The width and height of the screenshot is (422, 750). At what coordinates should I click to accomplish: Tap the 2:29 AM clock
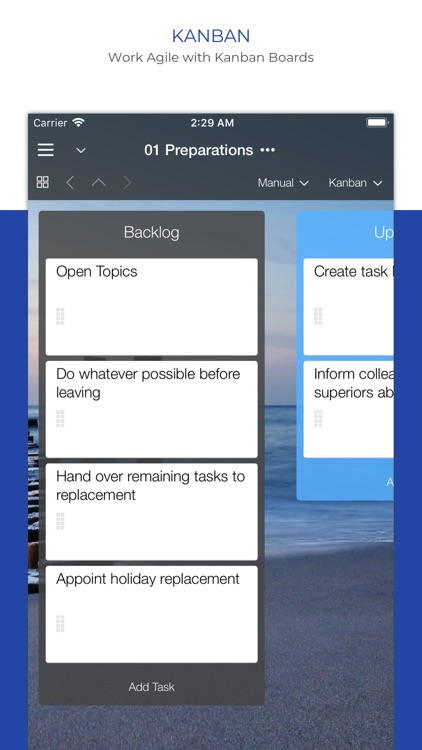click(212, 123)
